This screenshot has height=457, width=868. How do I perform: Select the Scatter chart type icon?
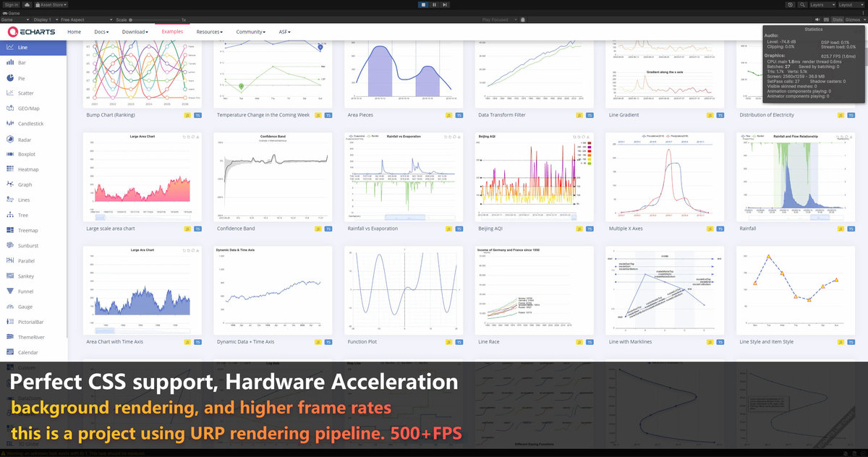click(9, 93)
